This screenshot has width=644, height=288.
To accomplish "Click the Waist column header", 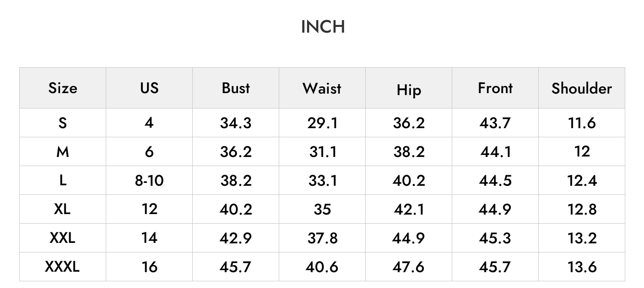I will tap(322, 88).
